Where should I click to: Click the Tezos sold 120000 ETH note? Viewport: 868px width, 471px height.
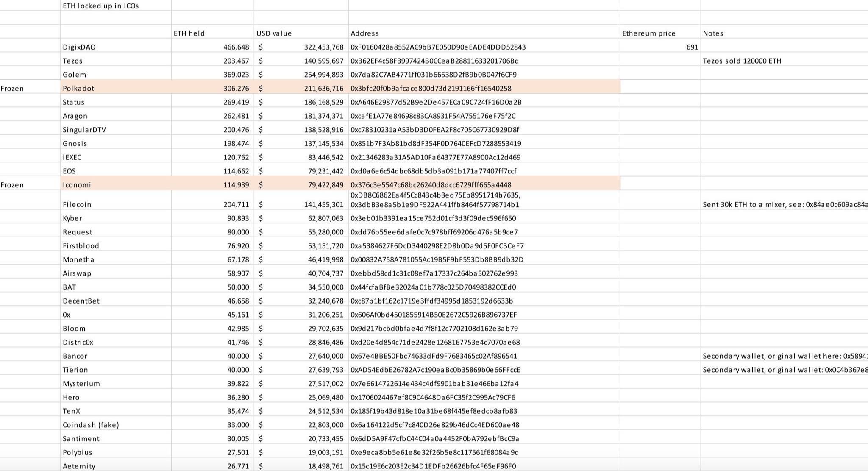(x=742, y=61)
